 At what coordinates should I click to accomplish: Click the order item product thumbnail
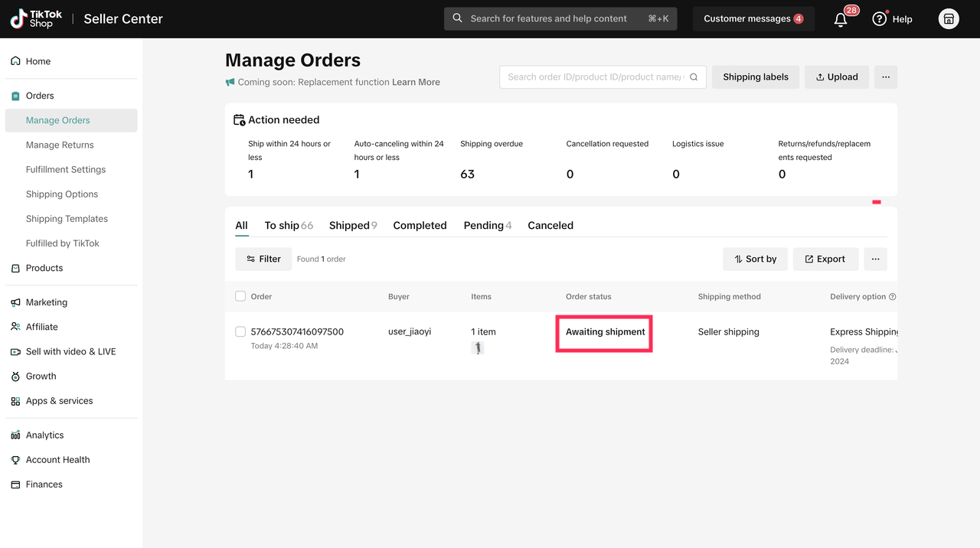478,348
